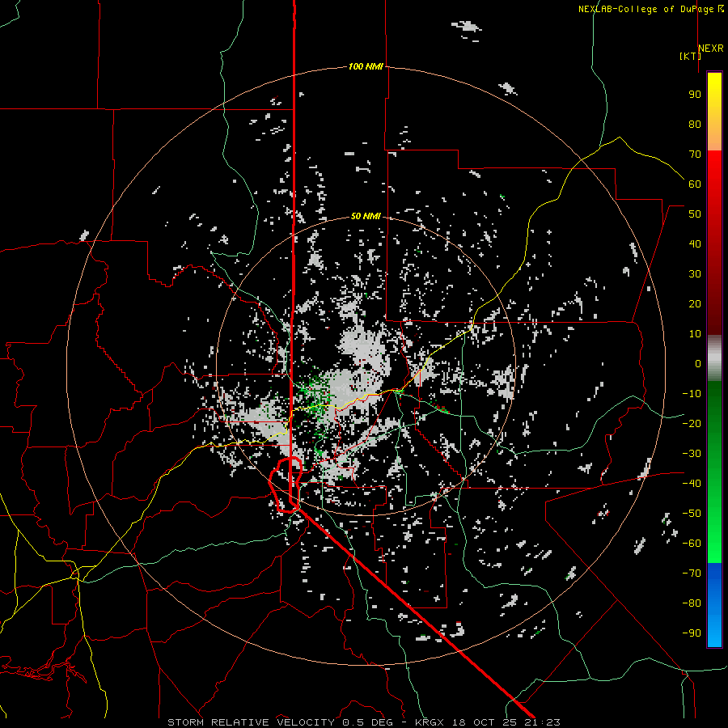Click the '30' value on the color scale
The width and height of the screenshot is (728, 728).
[x=695, y=274]
